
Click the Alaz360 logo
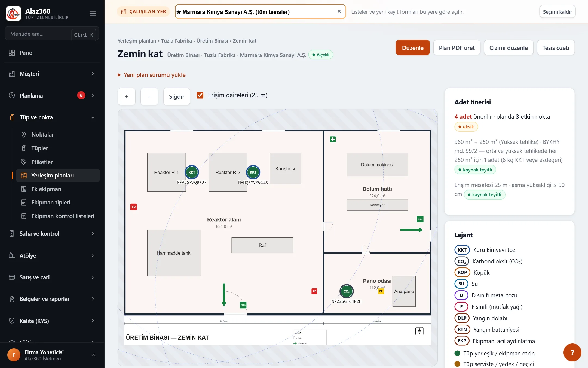click(x=13, y=13)
